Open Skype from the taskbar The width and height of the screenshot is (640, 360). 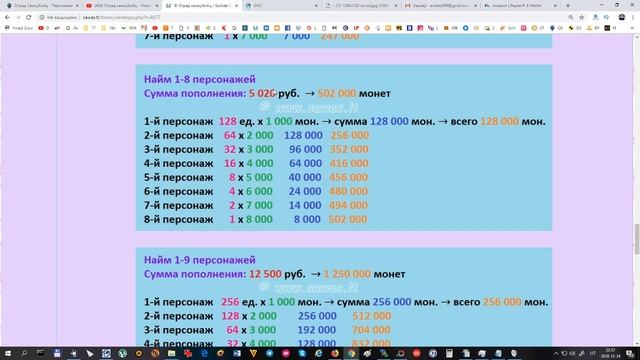pyautogui.click(x=302, y=353)
